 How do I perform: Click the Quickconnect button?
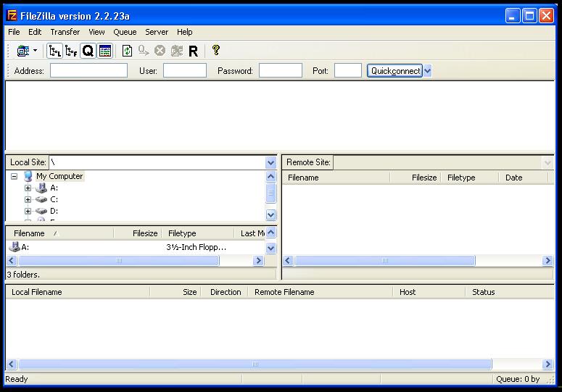pos(394,70)
